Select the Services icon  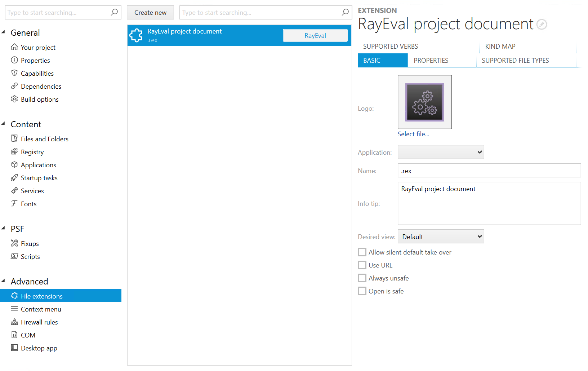click(14, 191)
